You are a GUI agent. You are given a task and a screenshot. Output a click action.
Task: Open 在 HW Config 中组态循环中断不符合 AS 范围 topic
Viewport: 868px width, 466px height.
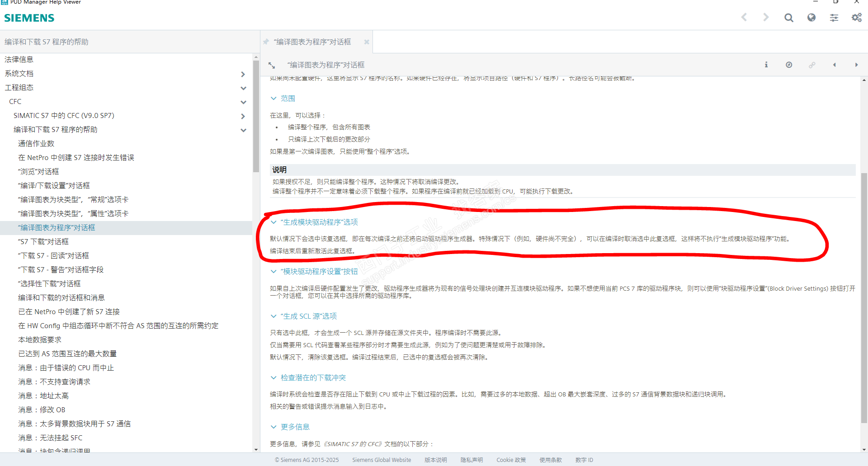[118, 325]
